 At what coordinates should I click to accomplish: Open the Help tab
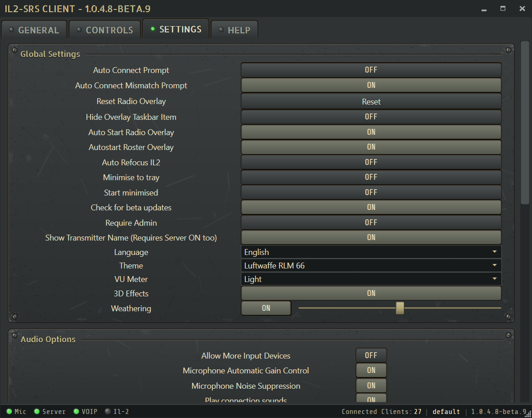(234, 30)
